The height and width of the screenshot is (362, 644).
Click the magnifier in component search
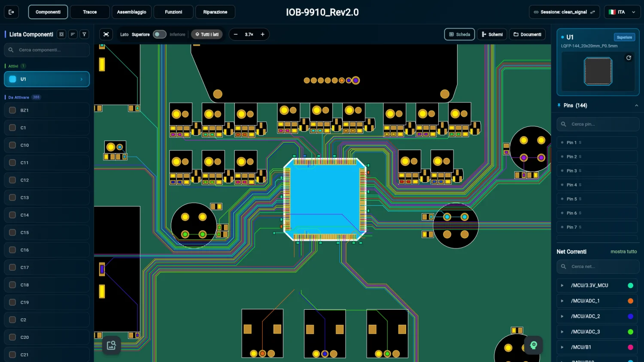[11, 50]
